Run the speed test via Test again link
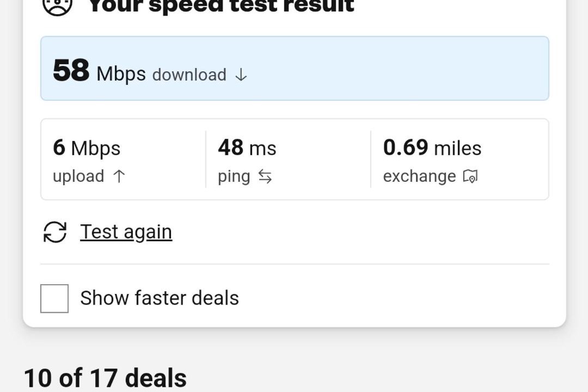This screenshot has height=392, width=588. [x=126, y=232]
